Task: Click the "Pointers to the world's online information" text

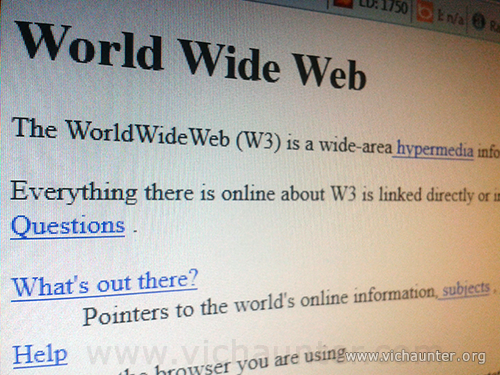Action: (x=259, y=305)
